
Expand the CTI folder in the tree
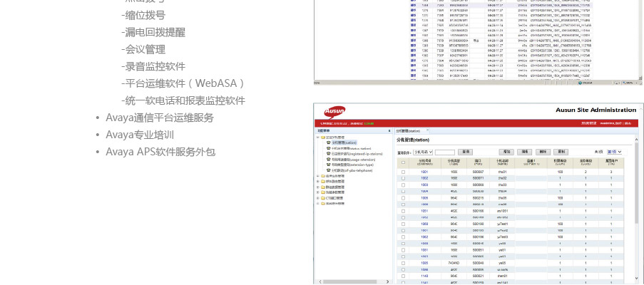click(x=318, y=198)
